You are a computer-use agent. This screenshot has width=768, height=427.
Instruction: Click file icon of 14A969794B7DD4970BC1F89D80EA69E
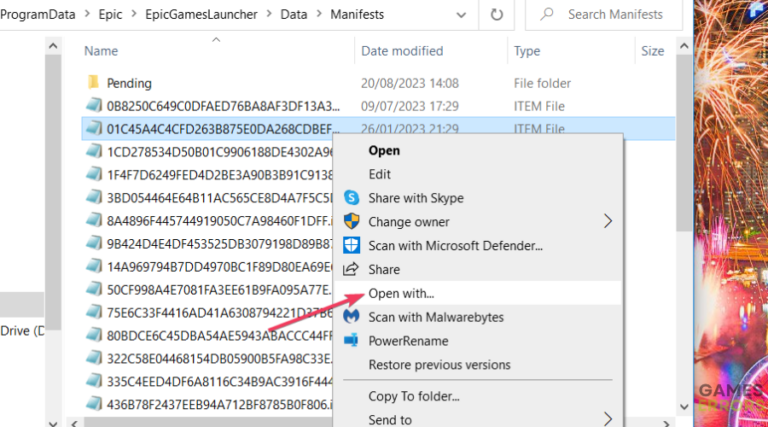pyautogui.click(x=94, y=266)
